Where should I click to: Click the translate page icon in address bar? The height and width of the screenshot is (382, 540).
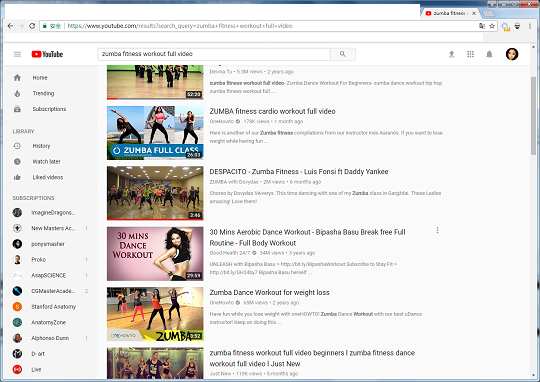[x=482, y=26]
